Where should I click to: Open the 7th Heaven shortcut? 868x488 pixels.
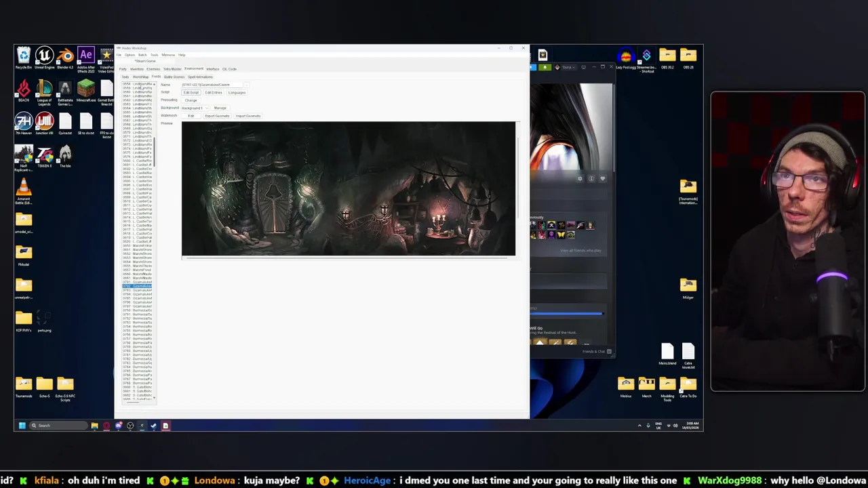pos(24,123)
